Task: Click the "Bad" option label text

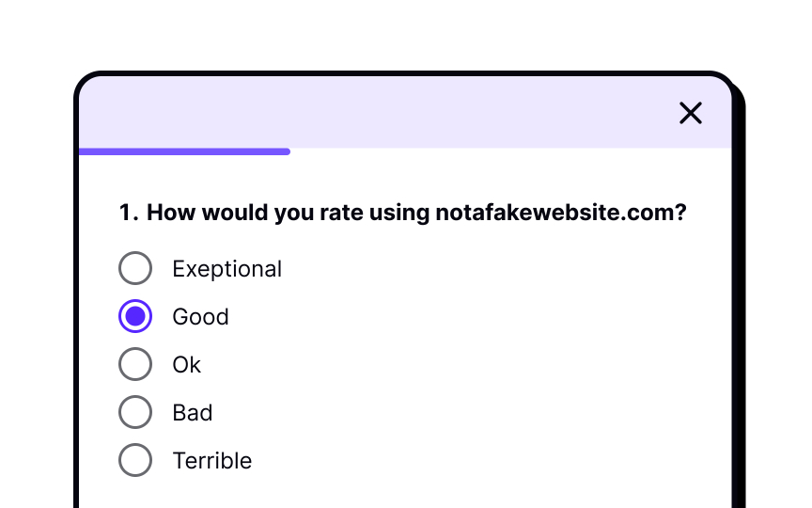Action: pyautogui.click(x=192, y=413)
